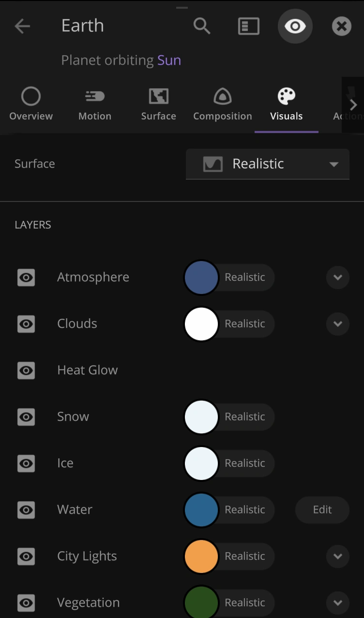This screenshot has width=364, height=618.
Task: Follow the Sun link
Action: pos(169,61)
